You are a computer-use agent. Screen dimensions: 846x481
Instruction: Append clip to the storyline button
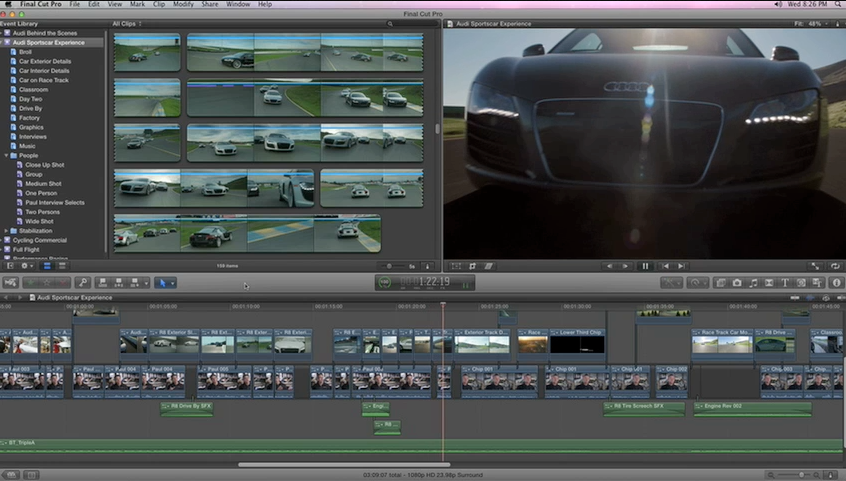pyautogui.click(x=134, y=282)
